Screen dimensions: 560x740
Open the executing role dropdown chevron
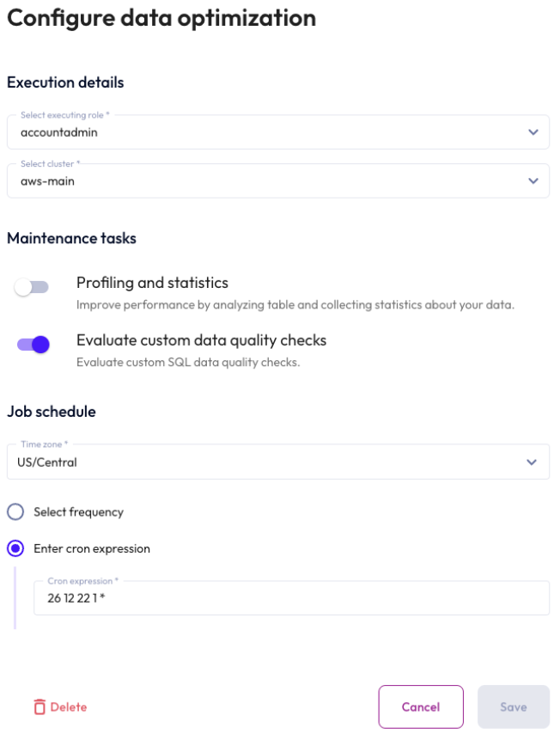click(x=530, y=131)
